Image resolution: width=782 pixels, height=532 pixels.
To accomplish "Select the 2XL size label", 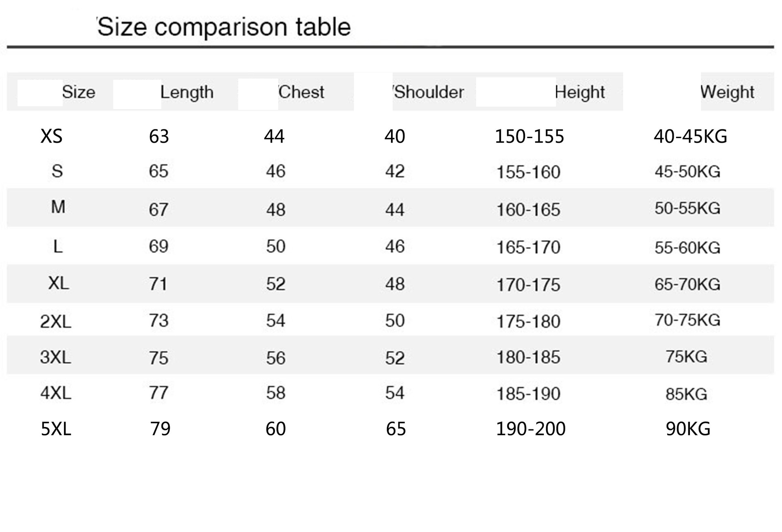I will point(56,322).
